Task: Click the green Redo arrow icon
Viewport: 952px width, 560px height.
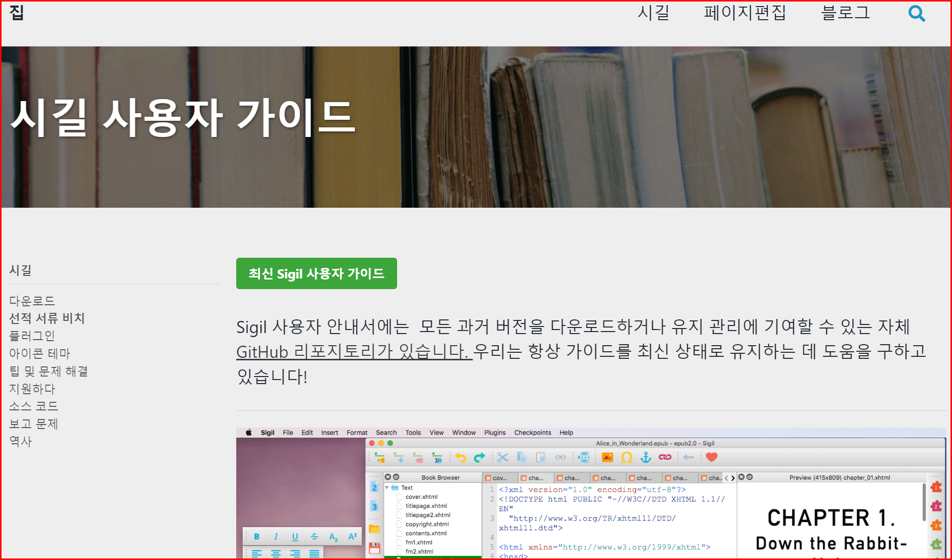Action: (x=480, y=457)
